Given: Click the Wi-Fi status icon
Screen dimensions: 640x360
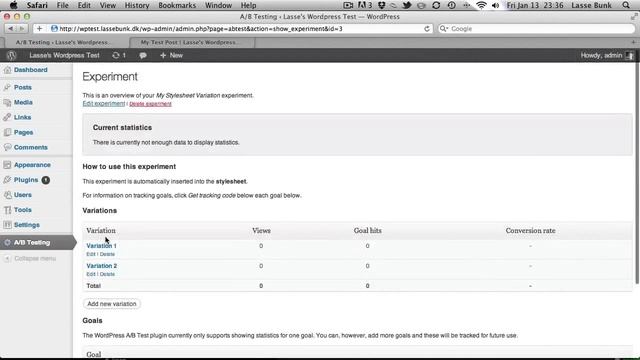Looking at the screenshot, I should (x=482, y=5).
